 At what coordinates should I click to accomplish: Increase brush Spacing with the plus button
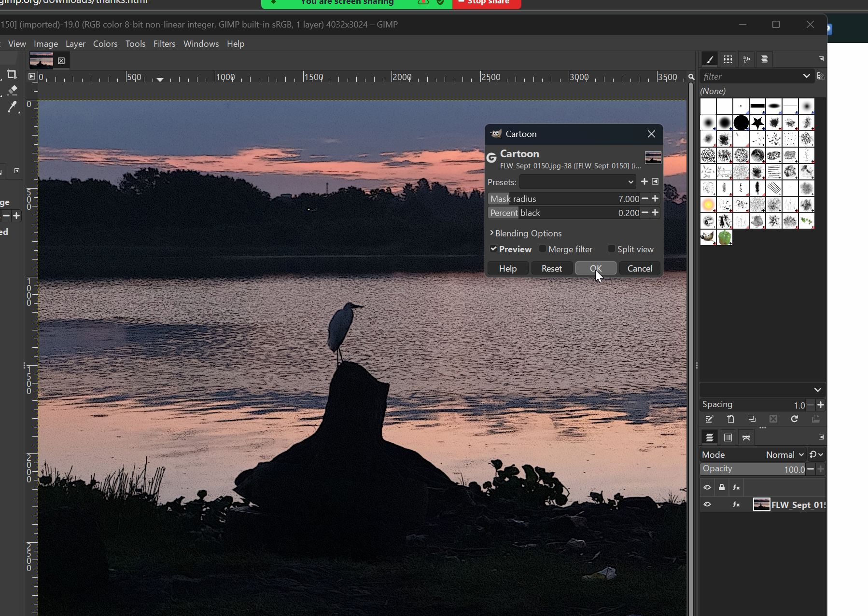pyautogui.click(x=820, y=405)
